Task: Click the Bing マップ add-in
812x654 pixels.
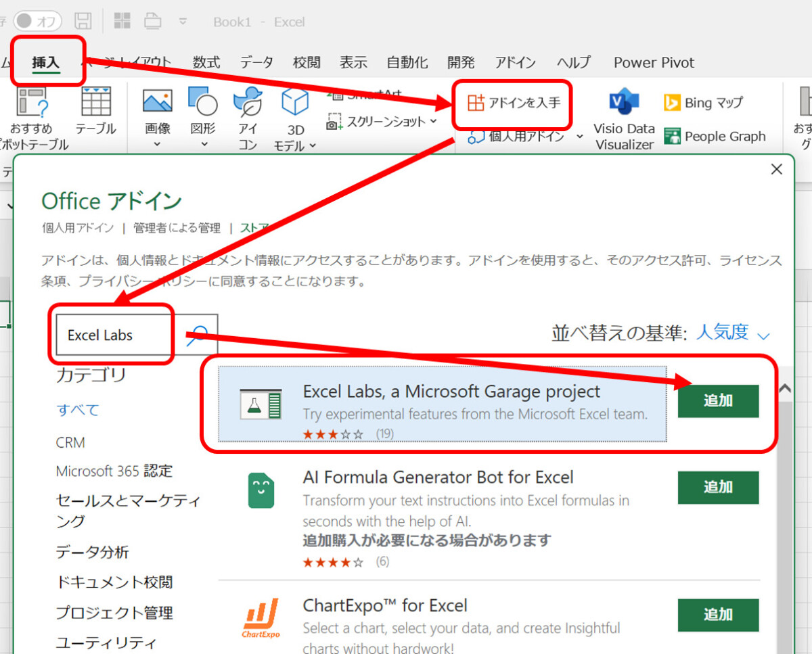Action: point(704,103)
